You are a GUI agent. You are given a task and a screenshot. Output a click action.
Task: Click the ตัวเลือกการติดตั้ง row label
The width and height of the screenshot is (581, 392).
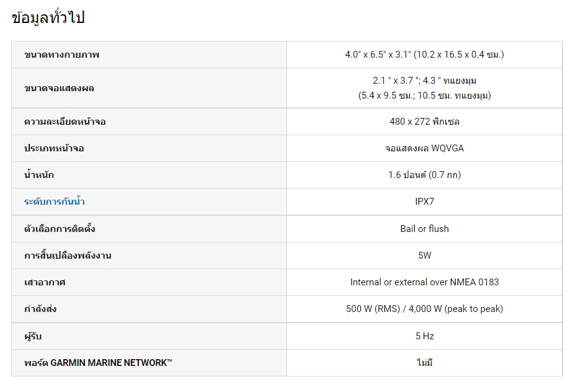click(x=60, y=229)
